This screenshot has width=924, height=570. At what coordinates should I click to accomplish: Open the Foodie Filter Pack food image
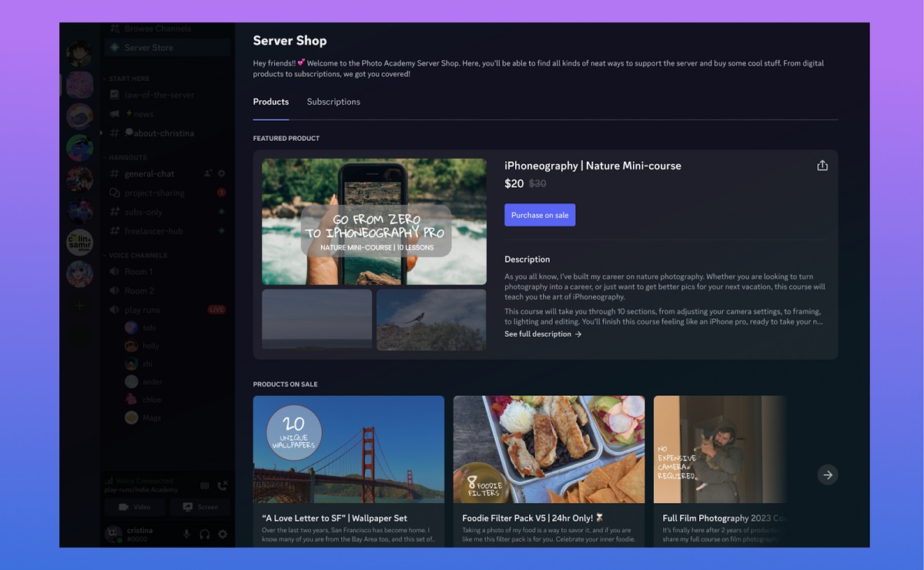[x=549, y=450]
